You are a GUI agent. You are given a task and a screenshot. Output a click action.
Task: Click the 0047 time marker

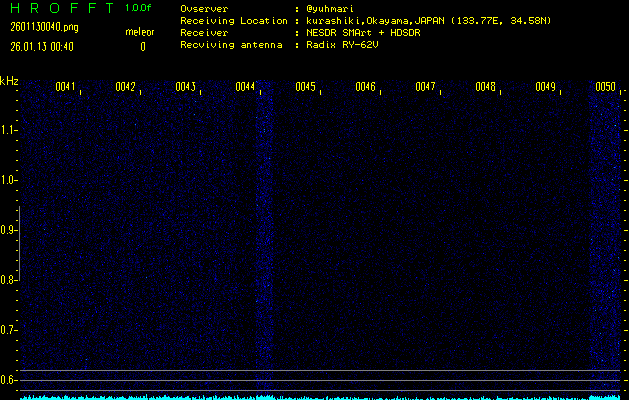click(425, 87)
